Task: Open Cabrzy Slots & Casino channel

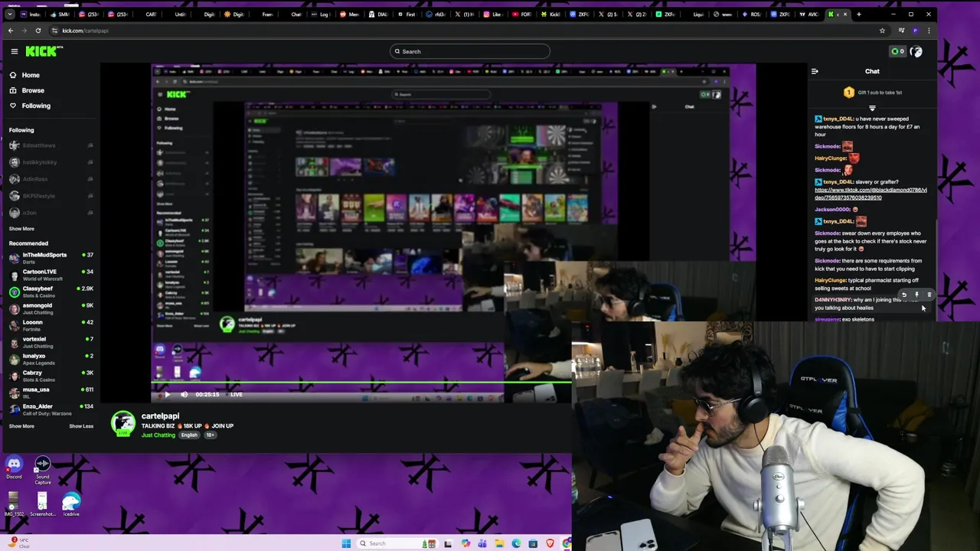Action: tap(51, 376)
